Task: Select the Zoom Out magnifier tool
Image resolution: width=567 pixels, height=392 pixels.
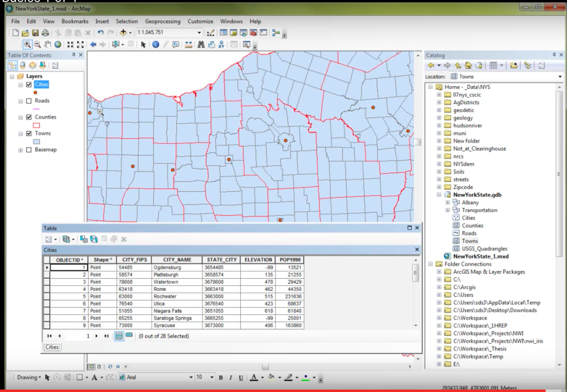Action: coord(37,44)
